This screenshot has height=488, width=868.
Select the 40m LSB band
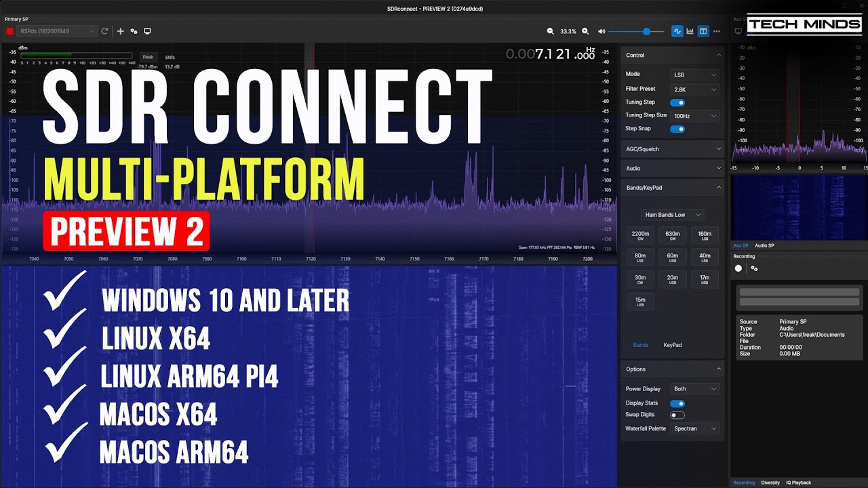pos(705,258)
